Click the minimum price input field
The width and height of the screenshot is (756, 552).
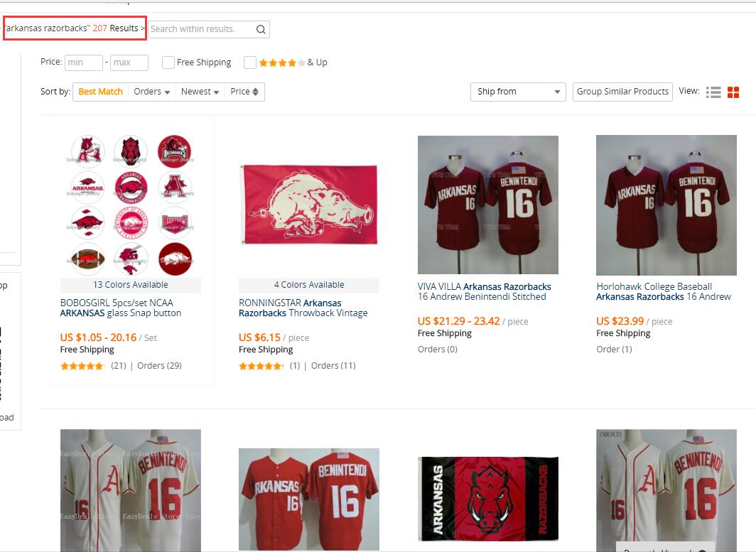click(x=84, y=63)
